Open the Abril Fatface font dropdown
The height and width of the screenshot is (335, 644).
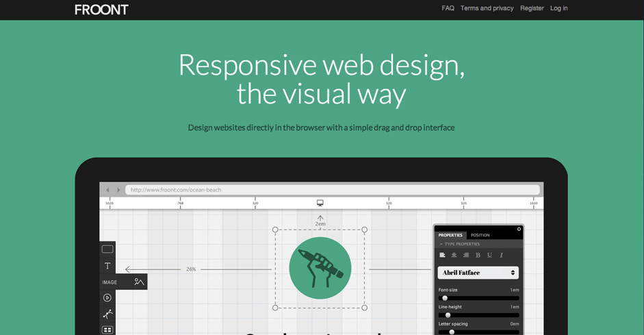point(478,273)
